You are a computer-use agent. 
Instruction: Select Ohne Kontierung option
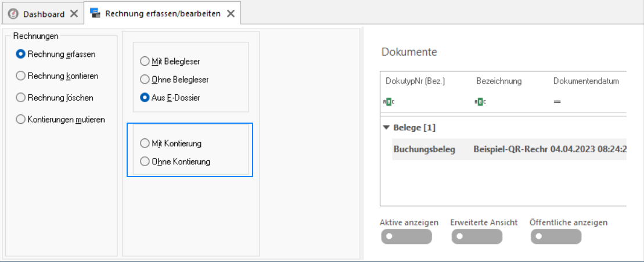175,161
